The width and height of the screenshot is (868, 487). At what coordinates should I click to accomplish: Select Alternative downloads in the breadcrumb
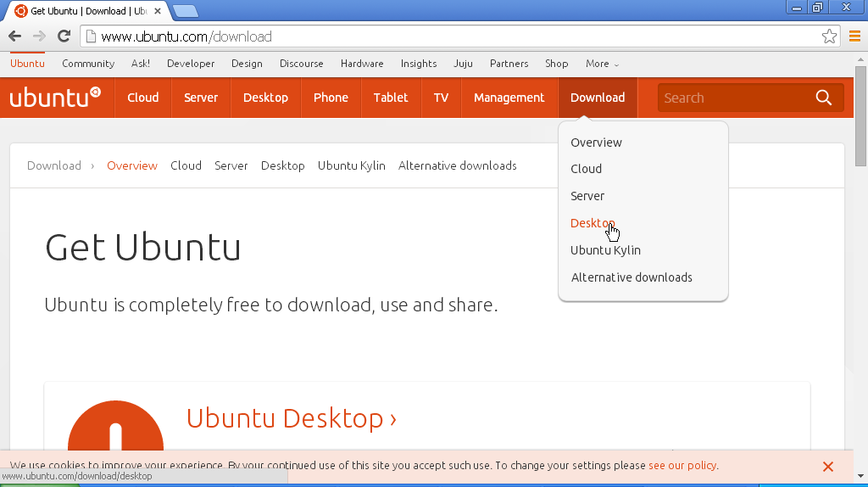click(x=457, y=165)
